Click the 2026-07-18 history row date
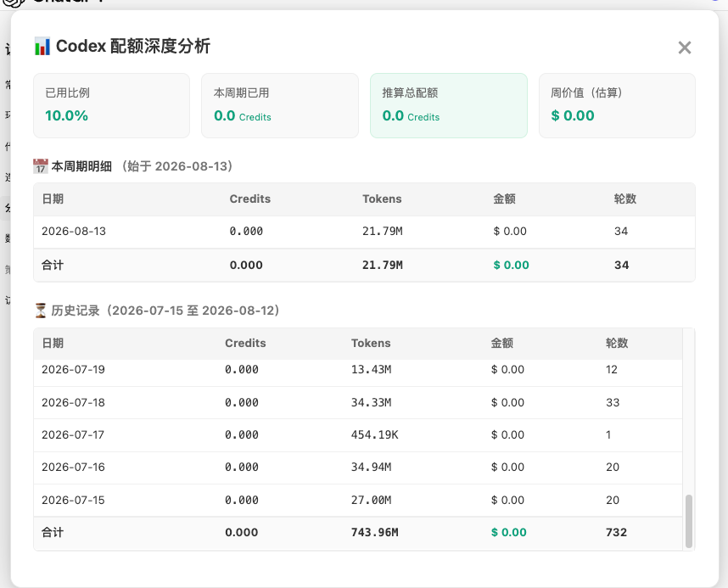Viewport: 728px width, 588px height. pyautogui.click(x=73, y=403)
